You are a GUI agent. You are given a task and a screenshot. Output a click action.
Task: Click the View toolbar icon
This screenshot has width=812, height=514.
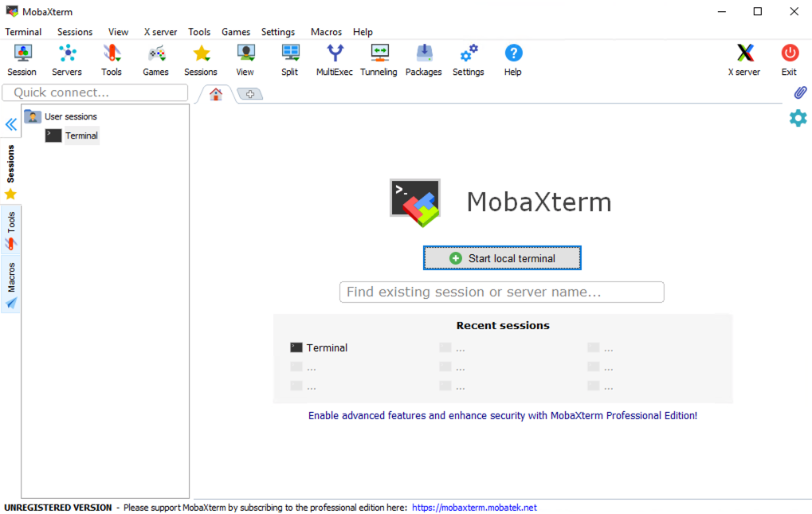pos(245,56)
